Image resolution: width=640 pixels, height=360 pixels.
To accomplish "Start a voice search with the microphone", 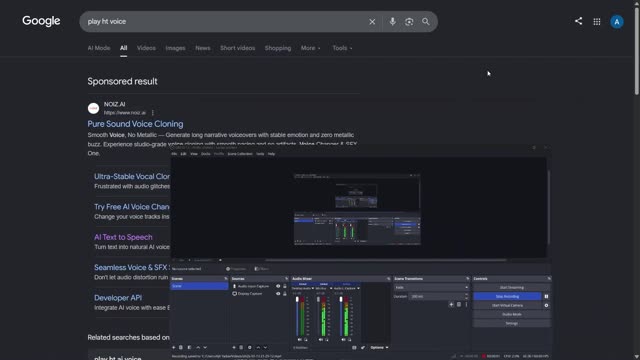I will tap(392, 22).
